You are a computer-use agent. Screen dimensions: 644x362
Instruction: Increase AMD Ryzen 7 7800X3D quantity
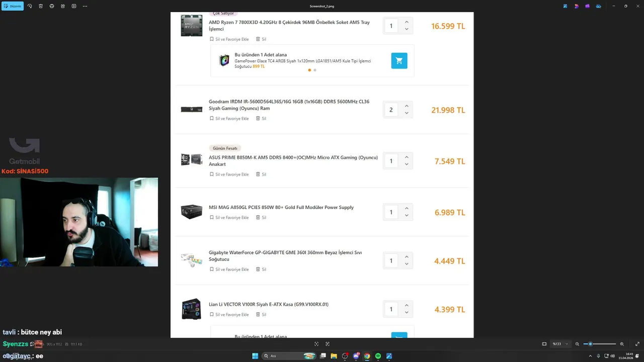point(407,22)
